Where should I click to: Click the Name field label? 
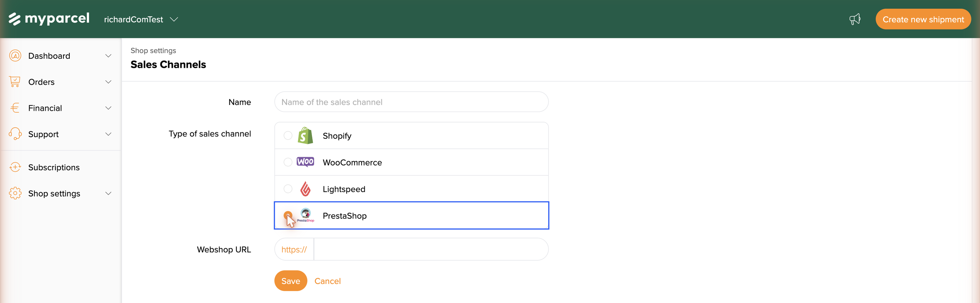[240, 102]
